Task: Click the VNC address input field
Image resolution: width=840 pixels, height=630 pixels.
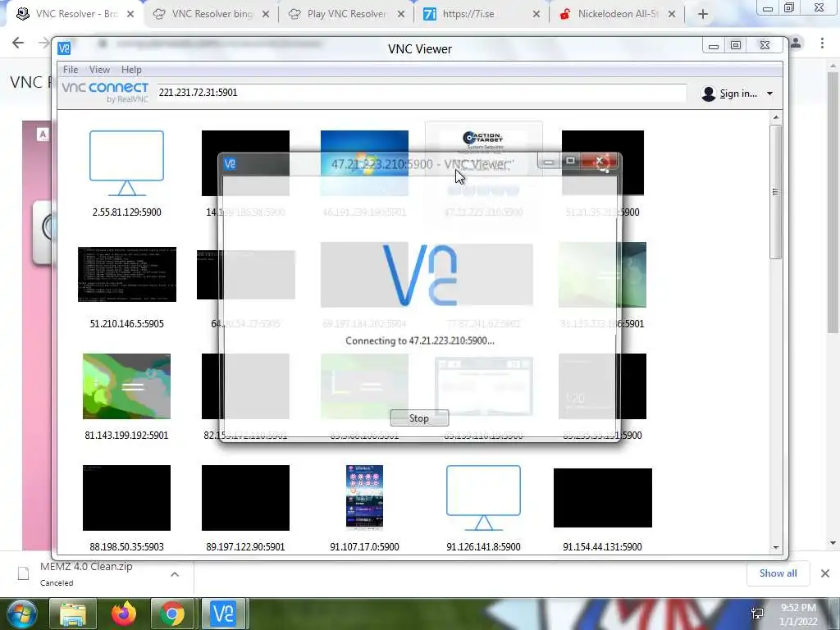Action: [x=421, y=93]
